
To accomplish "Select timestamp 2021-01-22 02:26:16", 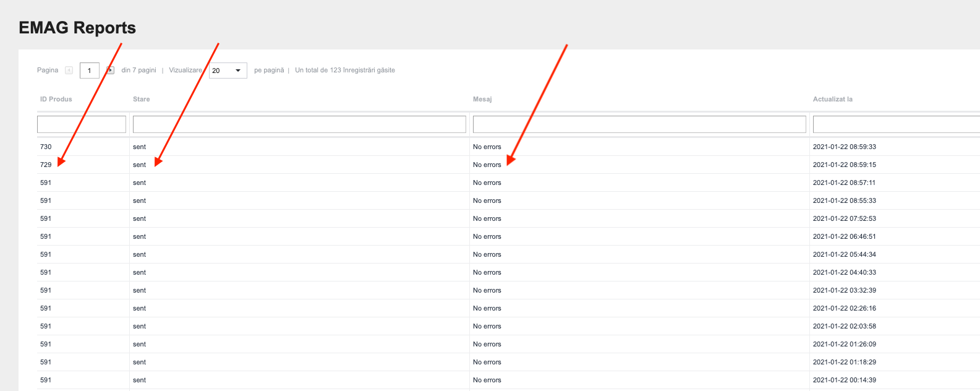I will click(845, 308).
